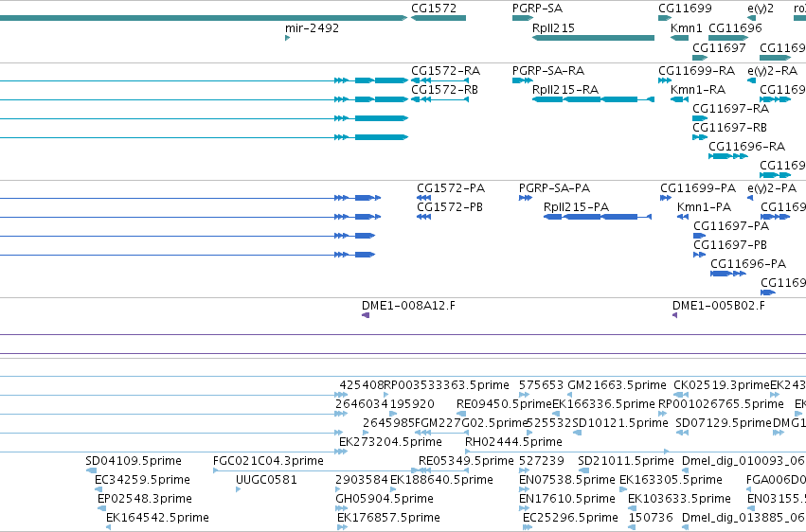Select the EK273204.5prime EST label
Image resolution: width=806 pixels, height=532 pixels.
pos(390,442)
